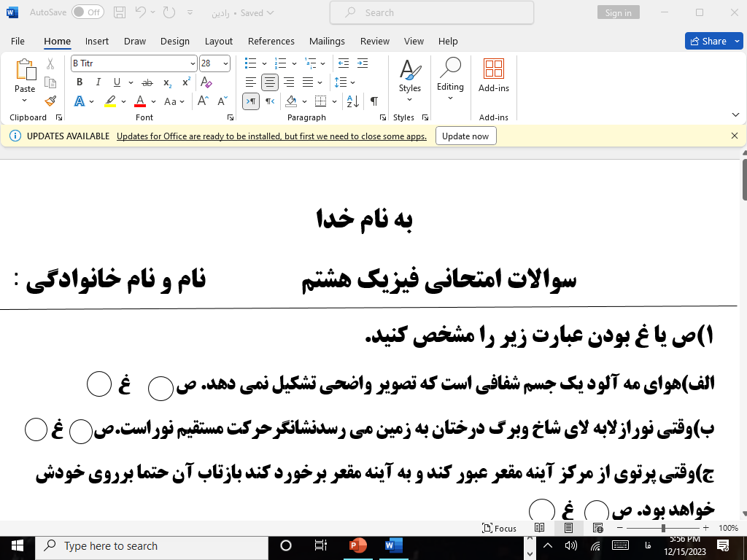Expand the font size 28 dropdown
Image resolution: width=747 pixels, height=560 pixels.
pyautogui.click(x=225, y=63)
